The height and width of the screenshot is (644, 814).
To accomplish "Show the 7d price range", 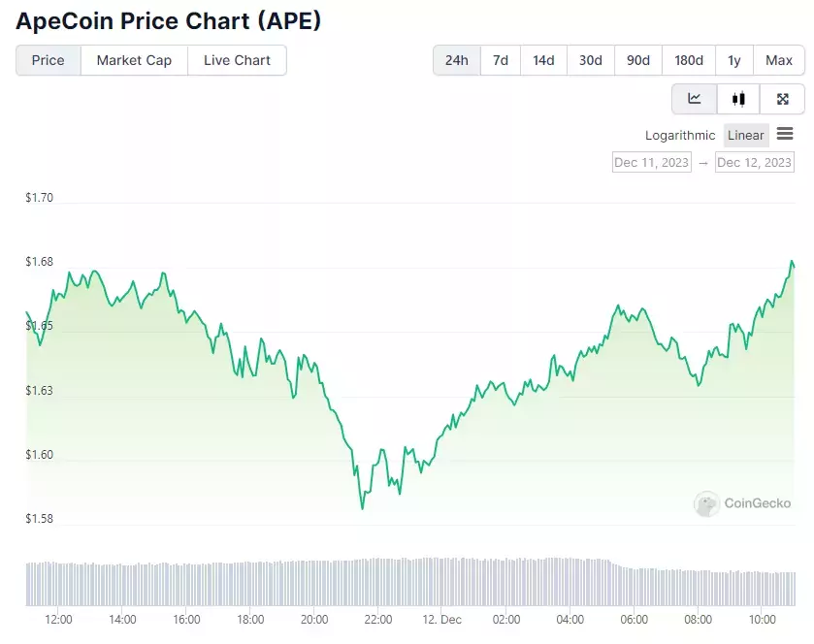I will coord(501,60).
